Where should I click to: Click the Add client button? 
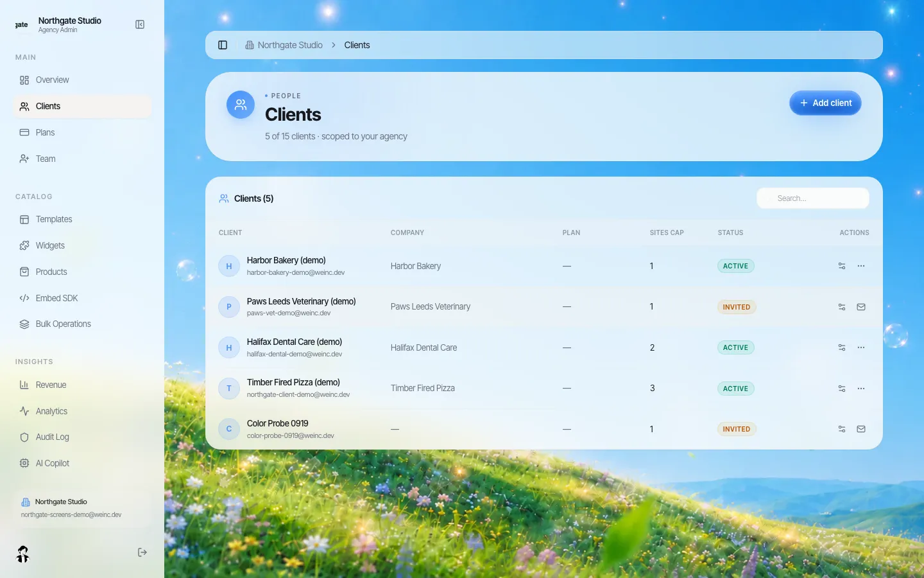825,103
